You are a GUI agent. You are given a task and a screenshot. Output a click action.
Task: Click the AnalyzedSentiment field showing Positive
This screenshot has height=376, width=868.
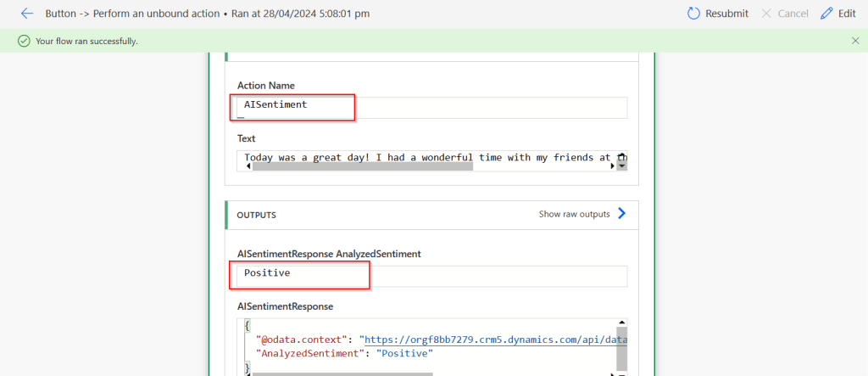coord(432,276)
